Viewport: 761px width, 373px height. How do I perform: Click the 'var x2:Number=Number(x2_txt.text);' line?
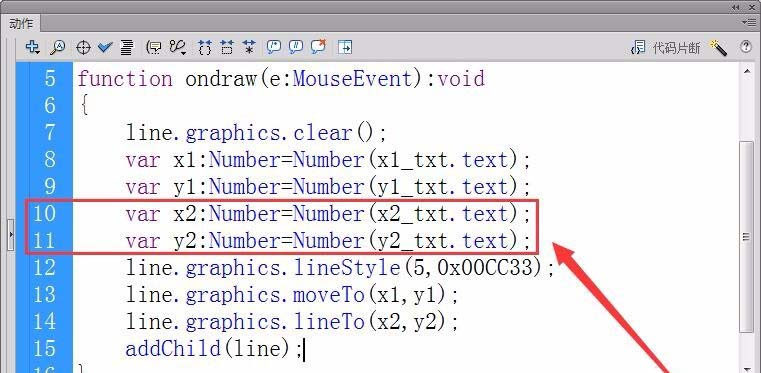click(x=329, y=214)
